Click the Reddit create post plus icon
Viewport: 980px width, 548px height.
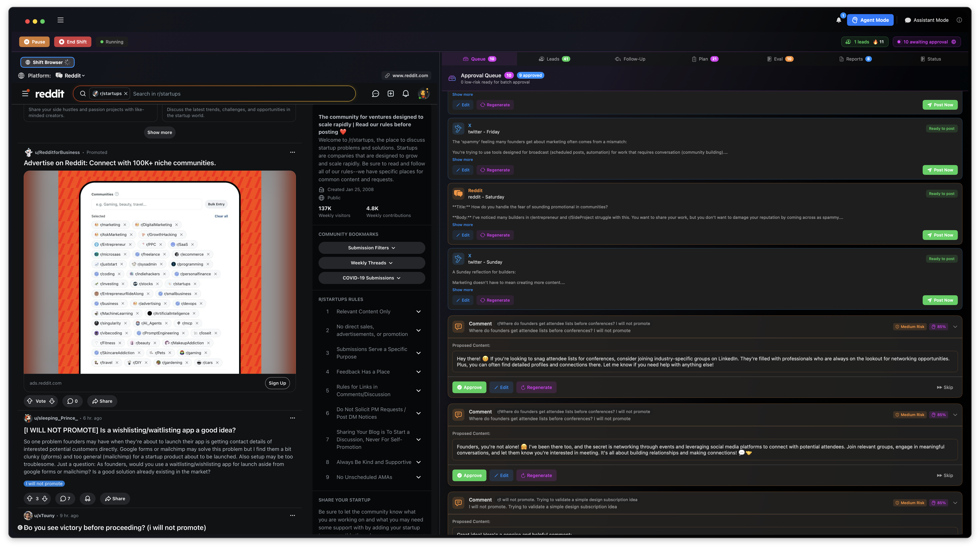click(391, 94)
